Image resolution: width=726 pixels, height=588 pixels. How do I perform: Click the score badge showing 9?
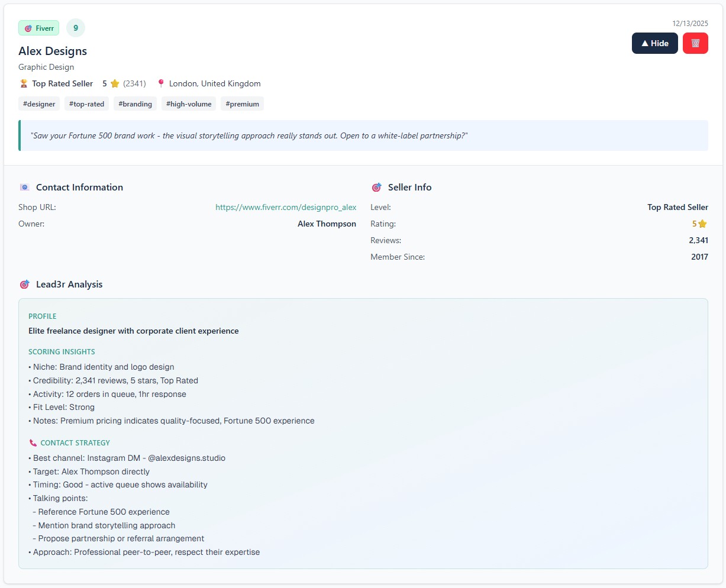pos(76,28)
